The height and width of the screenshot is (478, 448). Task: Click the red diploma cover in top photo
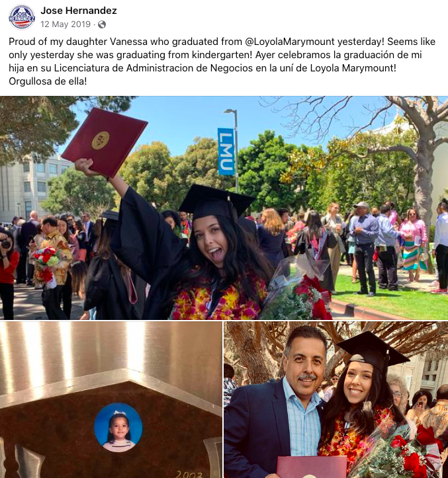pos(105,142)
